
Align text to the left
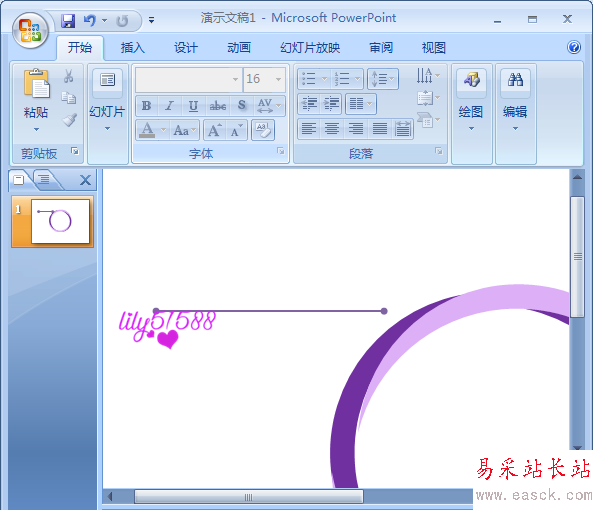click(309, 129)
